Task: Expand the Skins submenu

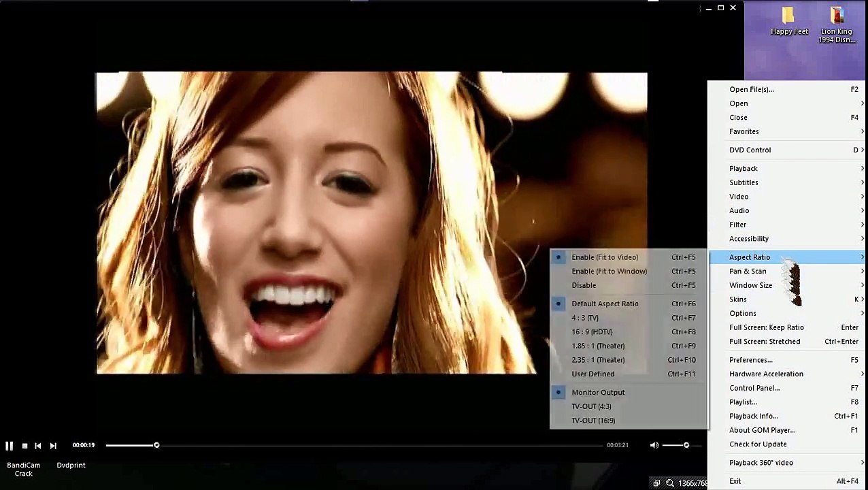Action: (788, 299)
